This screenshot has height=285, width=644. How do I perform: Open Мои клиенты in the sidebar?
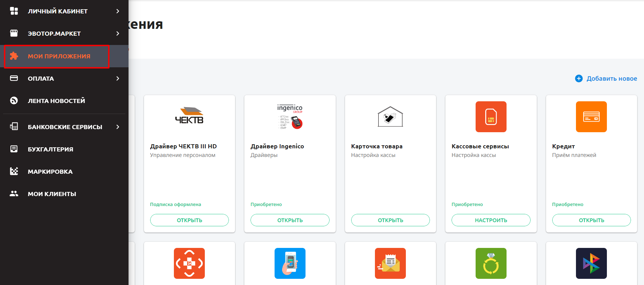64,194
